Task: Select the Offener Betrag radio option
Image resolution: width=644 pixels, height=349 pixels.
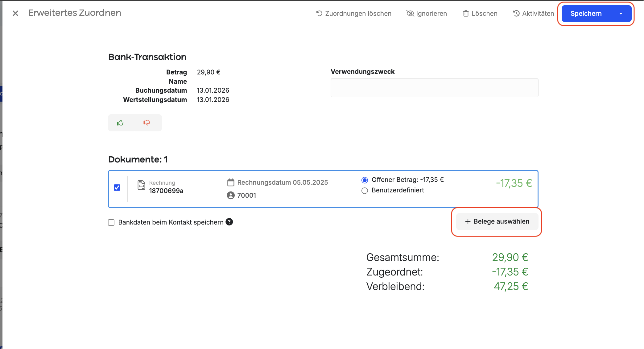Action: tap(365, 180)
